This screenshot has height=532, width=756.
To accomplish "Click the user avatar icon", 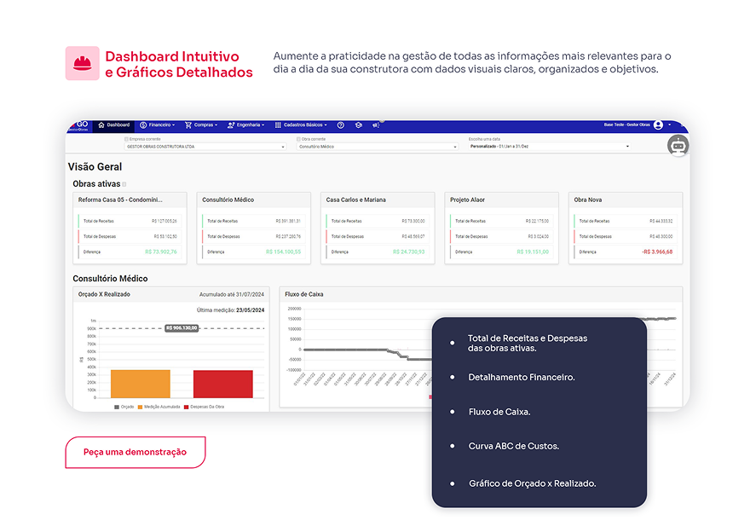I will (658, 125).
